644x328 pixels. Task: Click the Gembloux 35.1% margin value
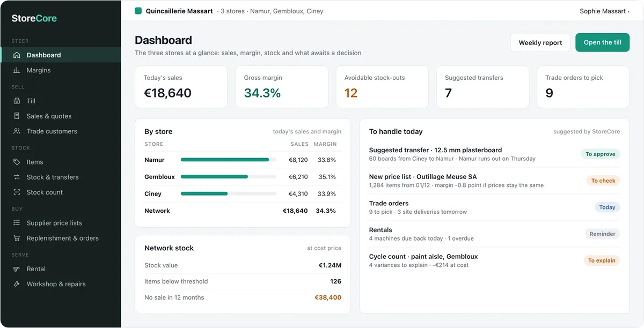click(x=327, y=176)
